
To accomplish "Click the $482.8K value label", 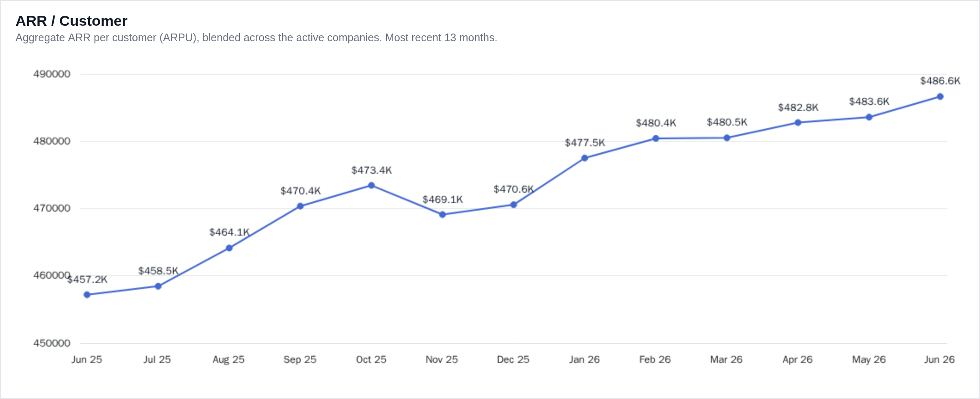I will (798, 107).
